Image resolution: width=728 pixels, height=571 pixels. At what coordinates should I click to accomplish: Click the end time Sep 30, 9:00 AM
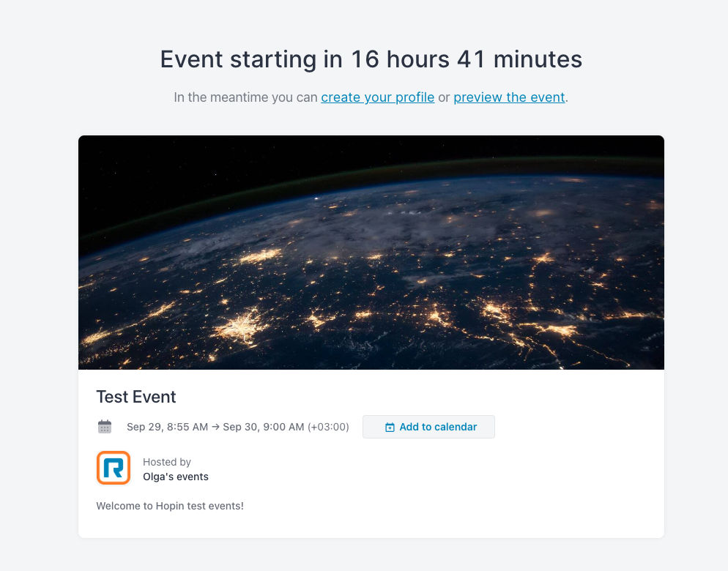tap(263, 427)
